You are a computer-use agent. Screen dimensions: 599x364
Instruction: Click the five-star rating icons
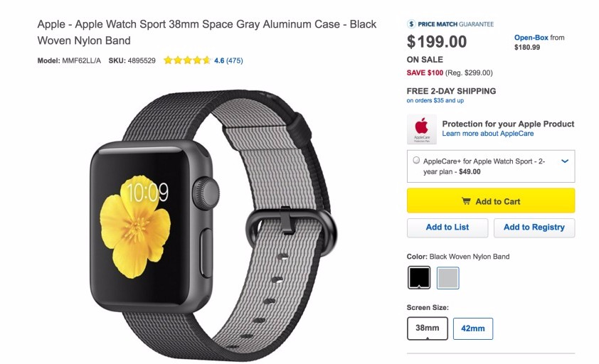point(187,60)
